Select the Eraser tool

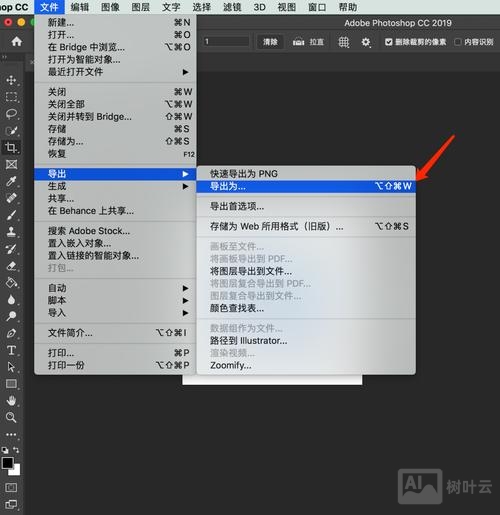point(11,266)
